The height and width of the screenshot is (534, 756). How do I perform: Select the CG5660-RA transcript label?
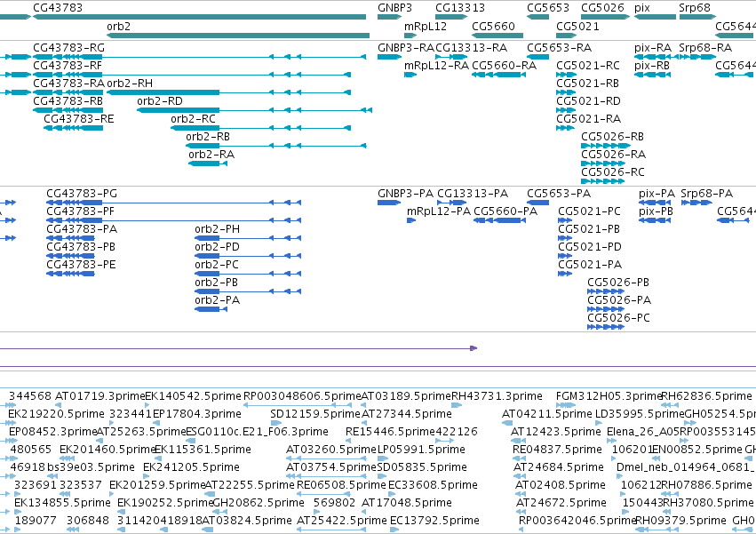point(505,66)
